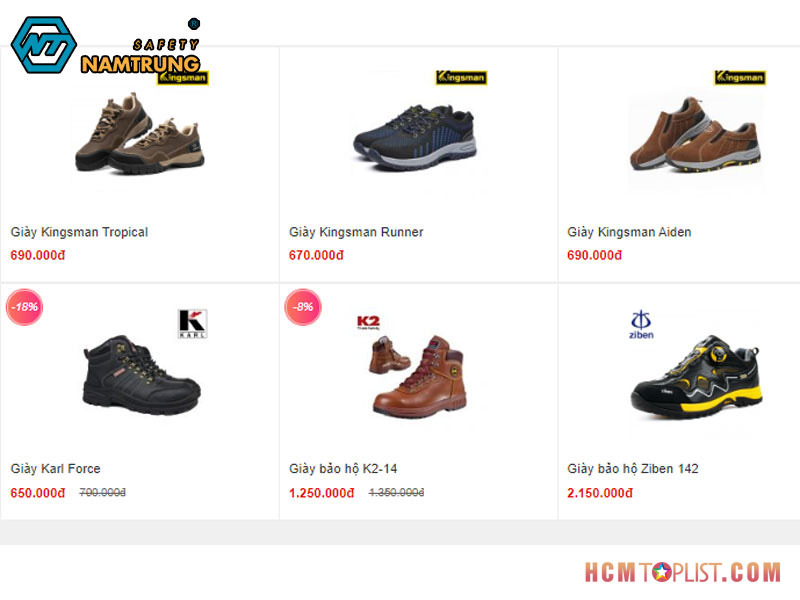
Task: Click the brown Kingsman Aiden shoe image
Action: pyautogui.click(x=695, y=134)
